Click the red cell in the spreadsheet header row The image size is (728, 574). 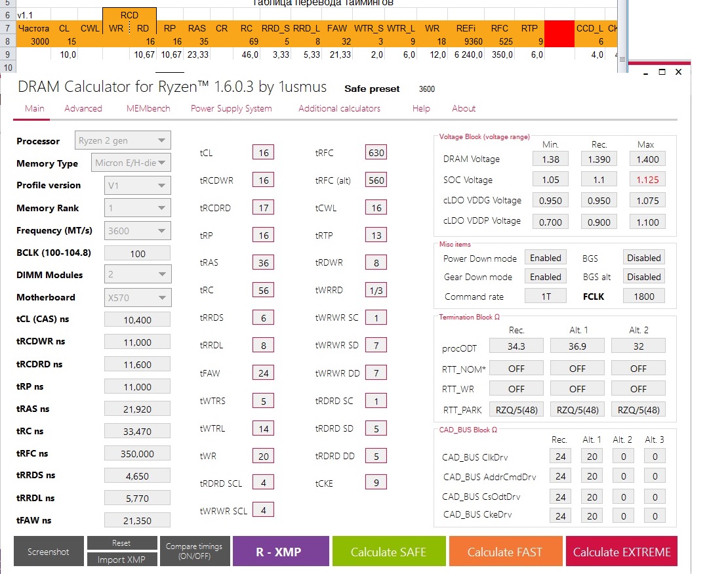click(x=559, y=34)
